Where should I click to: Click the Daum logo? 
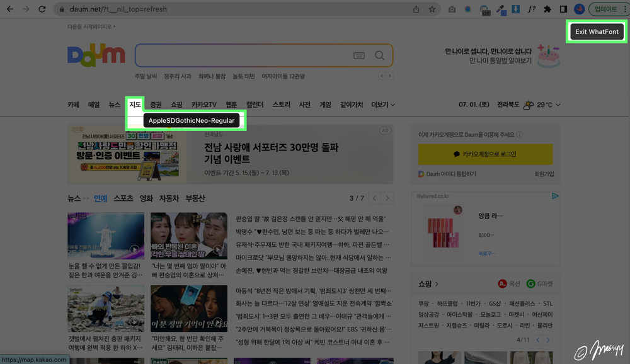(96, 55)
